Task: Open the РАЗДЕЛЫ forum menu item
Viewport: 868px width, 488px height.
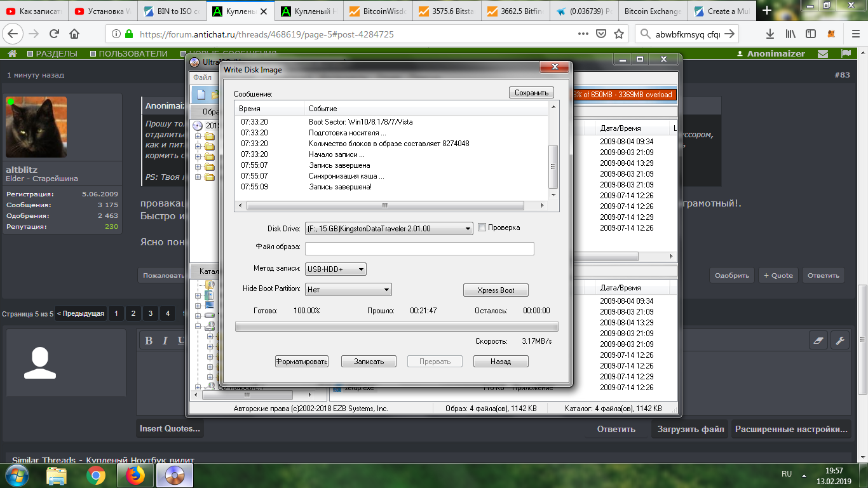Action: [x=52, y=54]
